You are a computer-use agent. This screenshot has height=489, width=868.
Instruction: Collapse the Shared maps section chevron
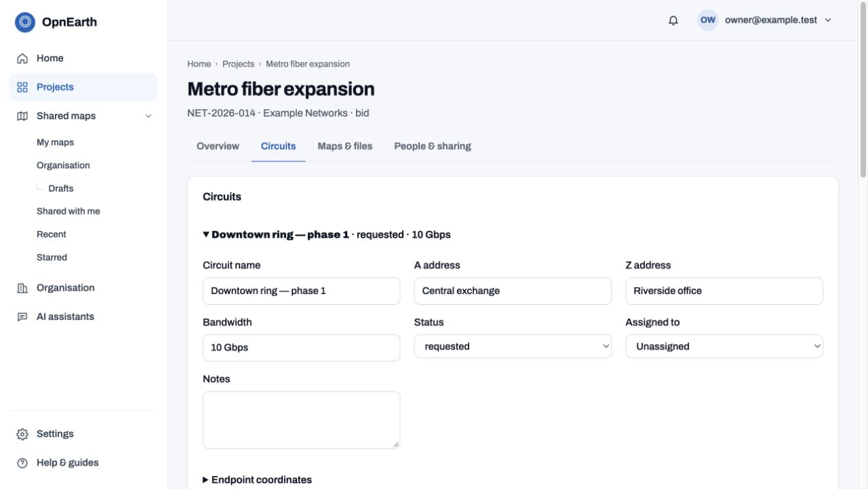point(148,116)
